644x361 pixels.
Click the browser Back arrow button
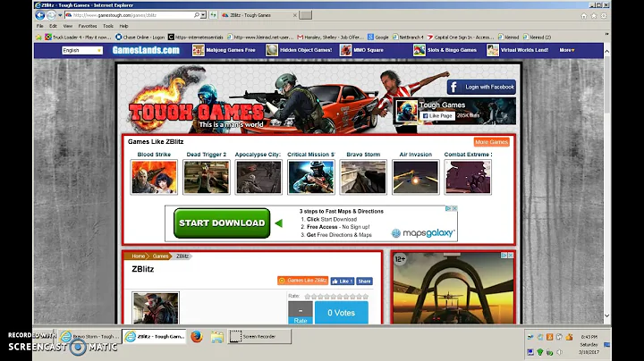[x=40, y=15]
